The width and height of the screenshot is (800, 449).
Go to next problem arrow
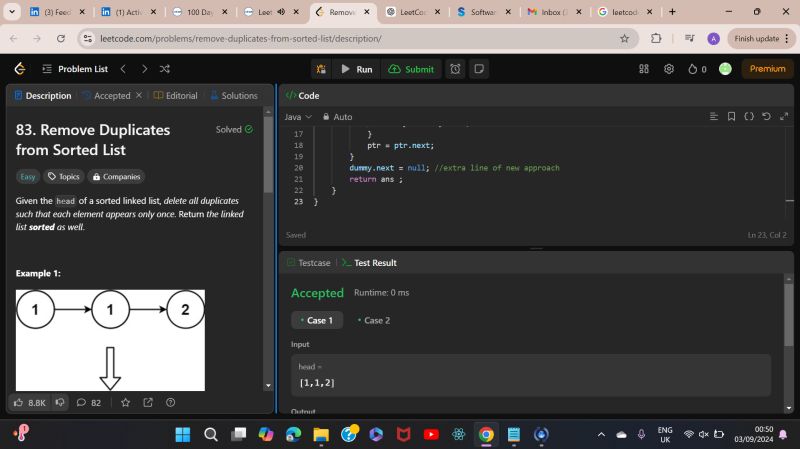144,69
